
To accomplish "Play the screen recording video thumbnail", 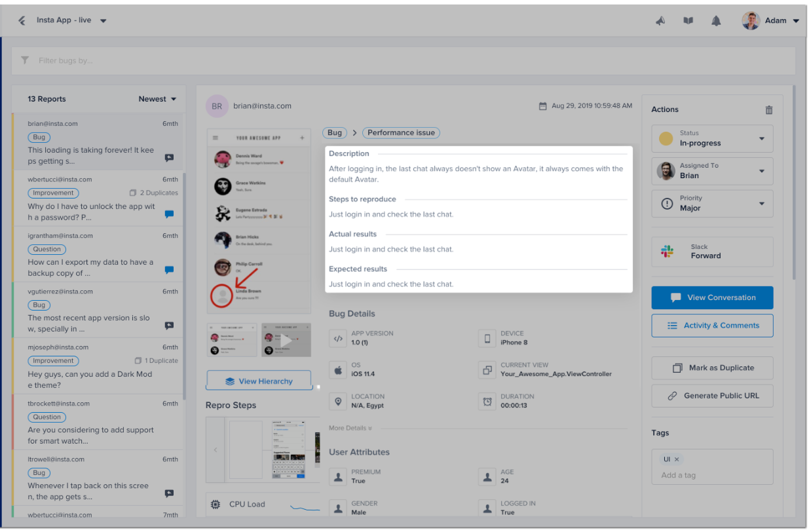I will pyautogui.click(x=286, y=340).
